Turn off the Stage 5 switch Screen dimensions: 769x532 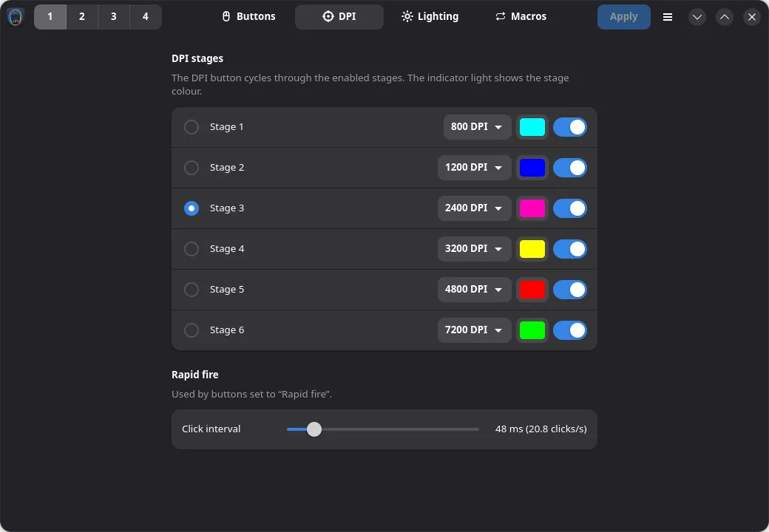tap(570, 290)
